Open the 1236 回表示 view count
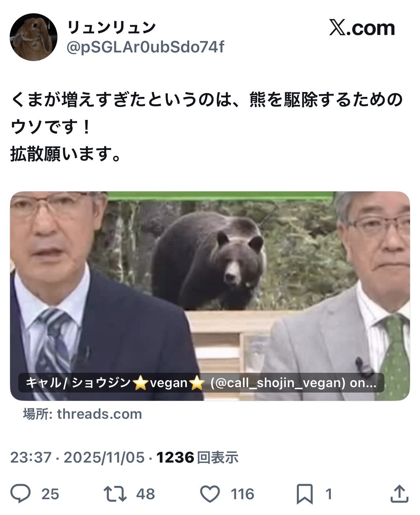The width and height of the screenshot is (420, 515). point(197,458)
